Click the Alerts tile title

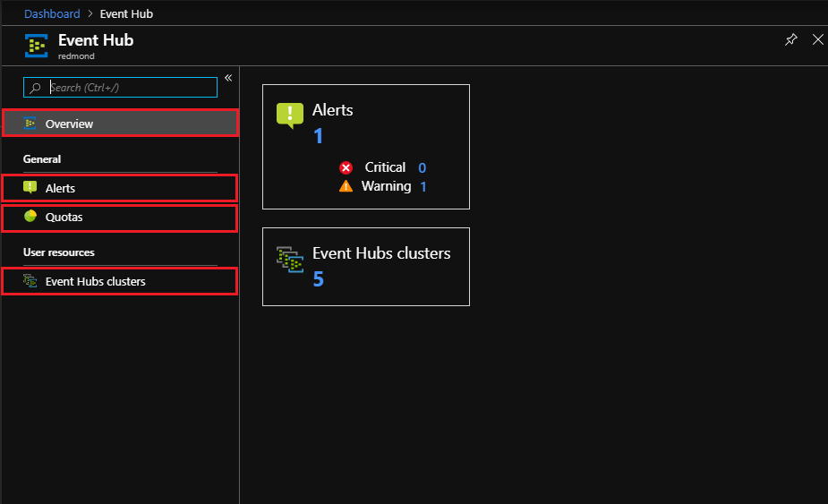(332, 110)
